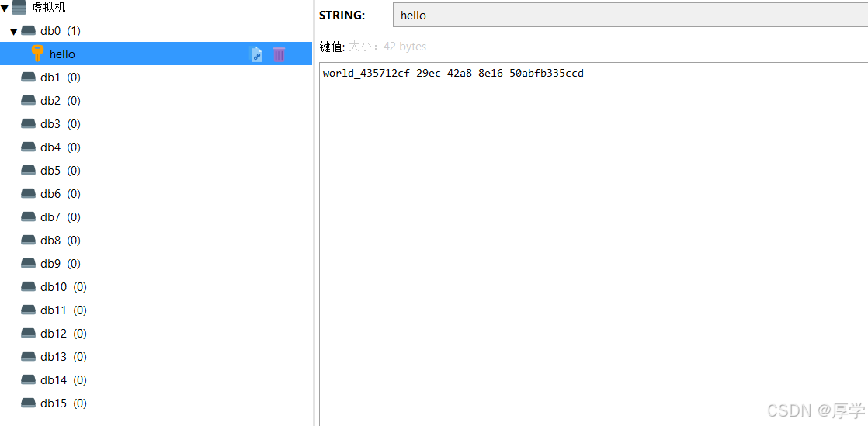Click the db10 database icon
Screen dimensions: 868x426
pos(28,286)
